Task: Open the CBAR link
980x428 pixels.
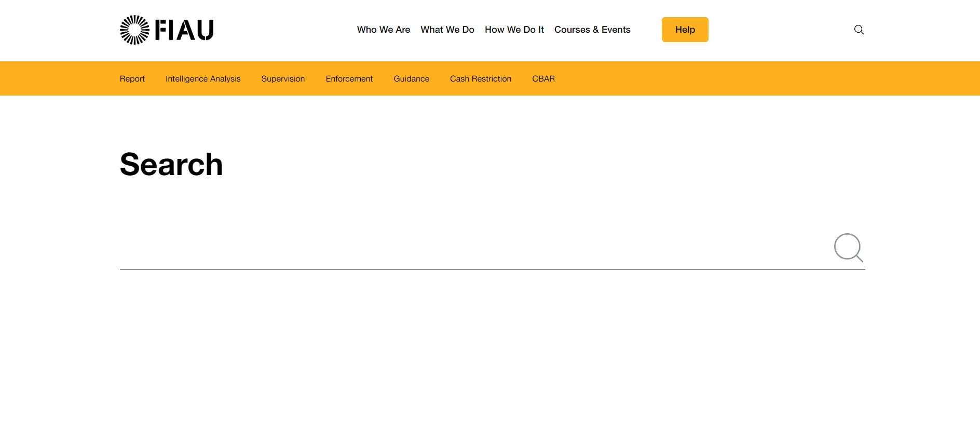Action: (543, 78)
